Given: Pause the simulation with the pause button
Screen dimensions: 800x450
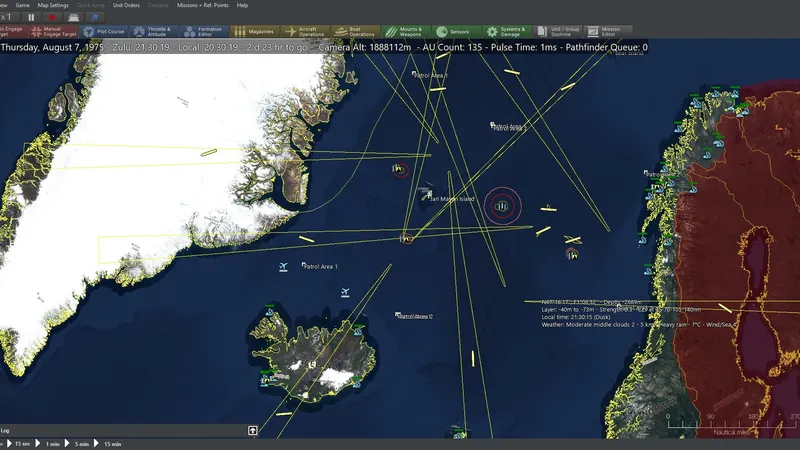Looking at the screenshot, I should tap(30, 17).
